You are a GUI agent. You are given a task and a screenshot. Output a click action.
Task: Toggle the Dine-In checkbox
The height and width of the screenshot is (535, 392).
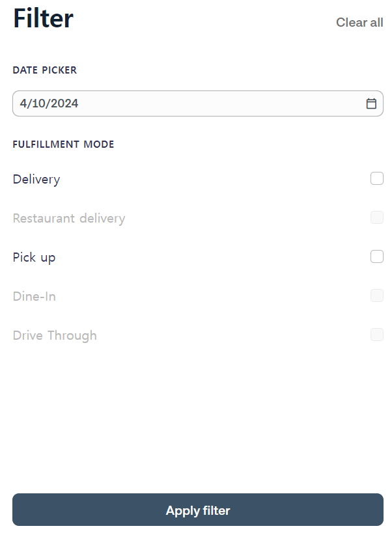click(376, 295)
